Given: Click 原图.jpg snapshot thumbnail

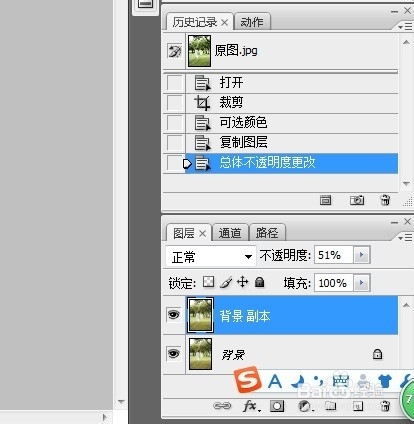Looking at the screenshot, I should pyautogui.click(x=199, y=51).
